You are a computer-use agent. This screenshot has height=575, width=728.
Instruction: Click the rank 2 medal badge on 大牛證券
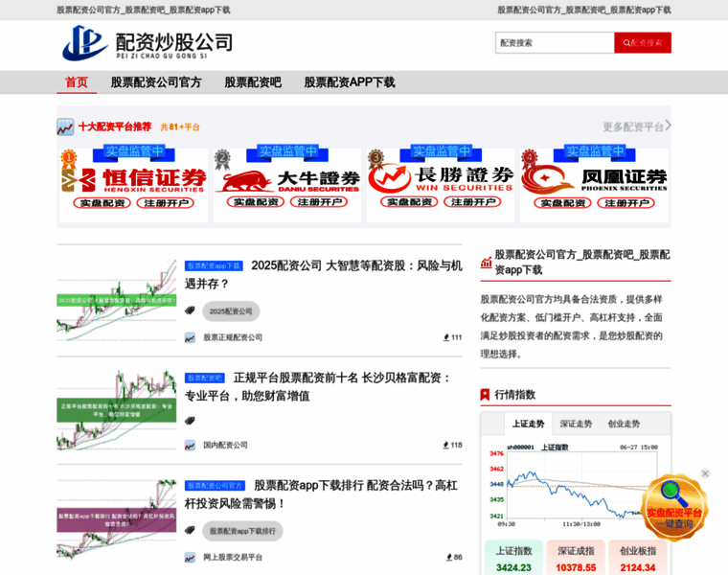pyautogui.click(x=222, y=159)
